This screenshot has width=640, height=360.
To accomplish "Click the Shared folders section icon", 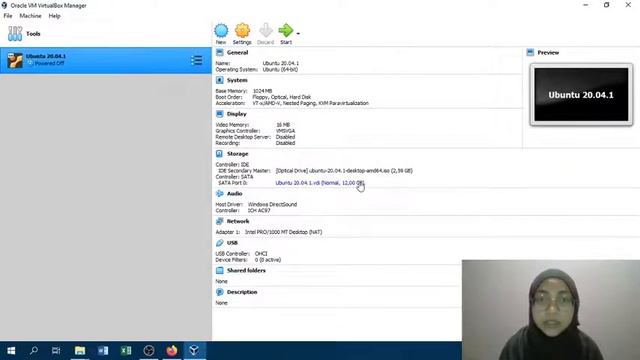I will 220,271.
